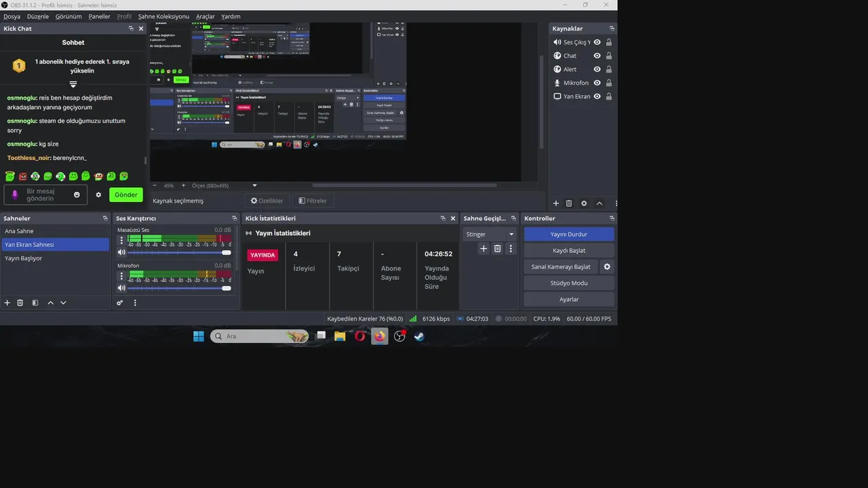Open Steam from the taskbar
The image size is (868, 488).
[x=419, y=336]
